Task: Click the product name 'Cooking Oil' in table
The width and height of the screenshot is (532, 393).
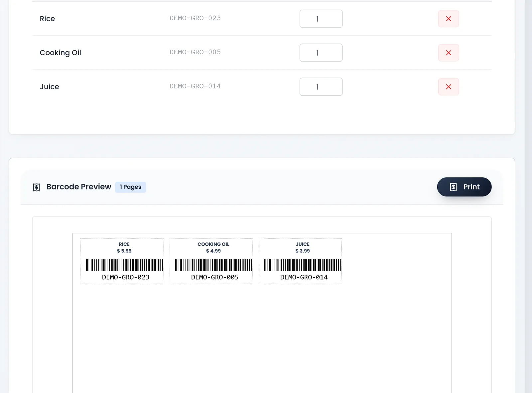Action: coord(61,53)
